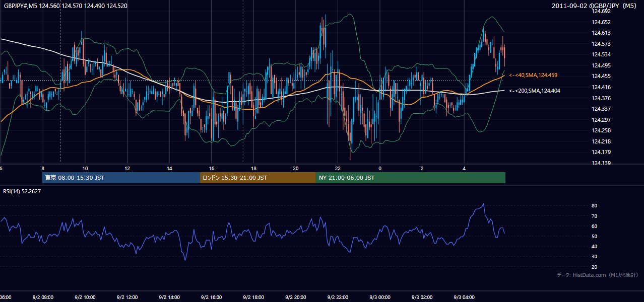Image resolution: width=644 pixels, height=302 pixels.
Task: Click hour tick label 10 under price chart
Action: (85, 169)
